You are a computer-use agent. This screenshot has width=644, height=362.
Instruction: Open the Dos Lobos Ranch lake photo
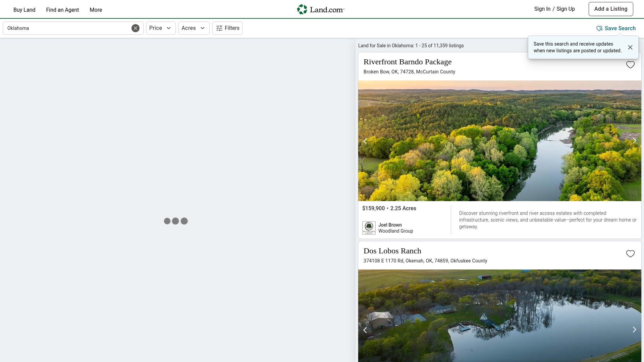(x=500, y=316)
